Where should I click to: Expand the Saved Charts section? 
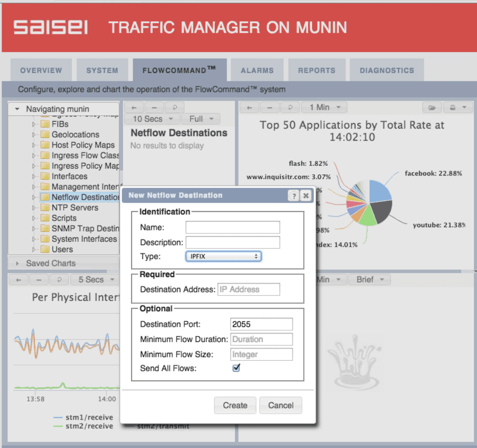17,263
